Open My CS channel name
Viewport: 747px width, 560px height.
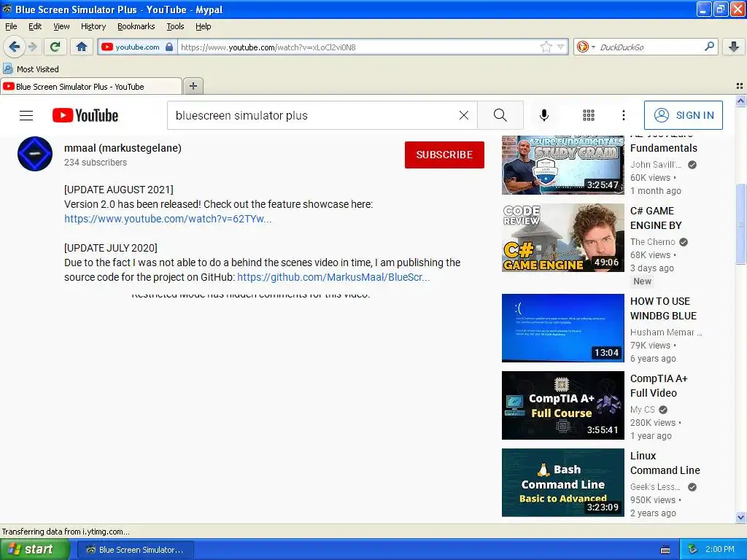point(643,410)
